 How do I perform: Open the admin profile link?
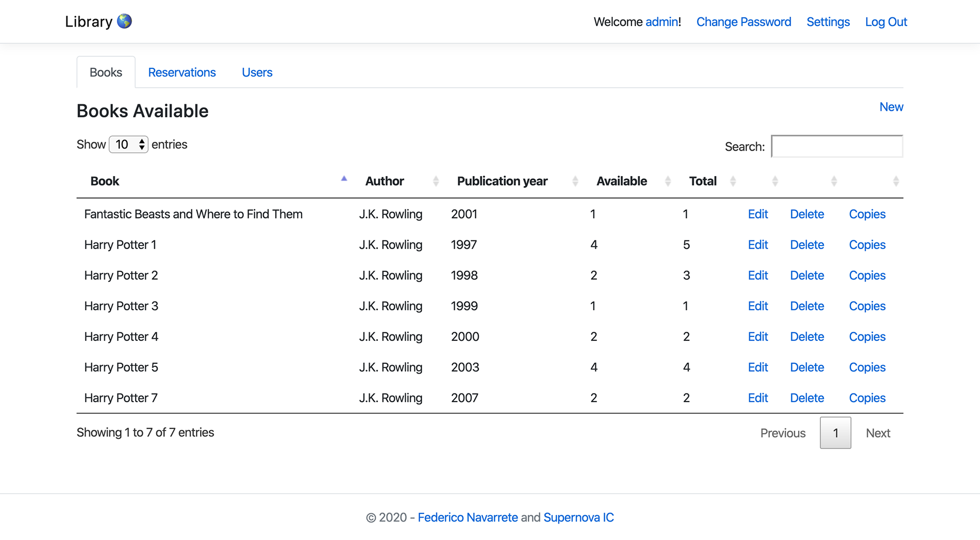(662, 22)
